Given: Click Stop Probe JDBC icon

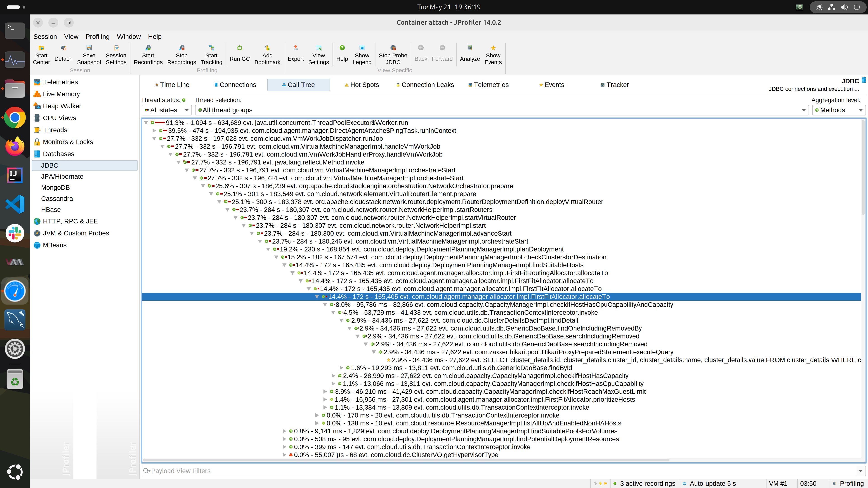Looking at the screenshot, I should (393, 48).
